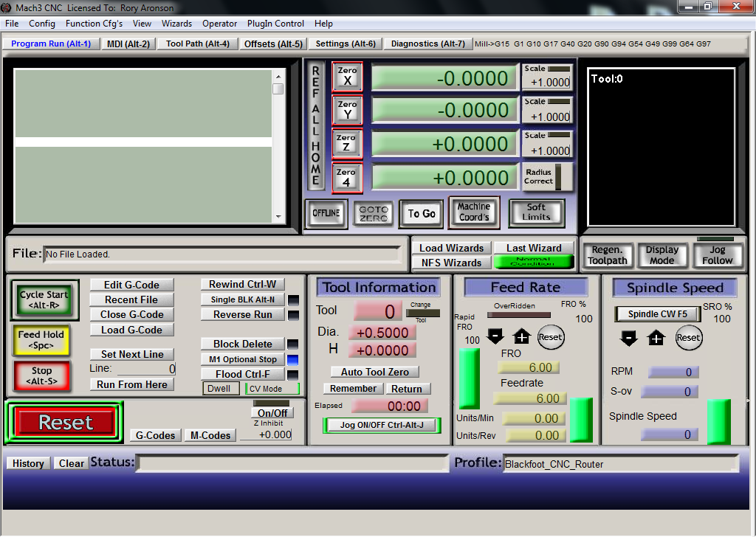The height and width of the screenshot is (537, 756).
Task: Click yellow Feed Hold button
Action: tap(41, 339)
